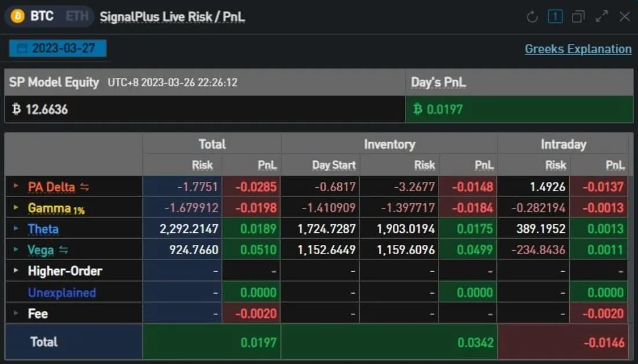Image resolution: width=638 pixels, height=364 pixels.
Task: Expand panel to fullscreen arrows icon
Action: tap(602, 17)
